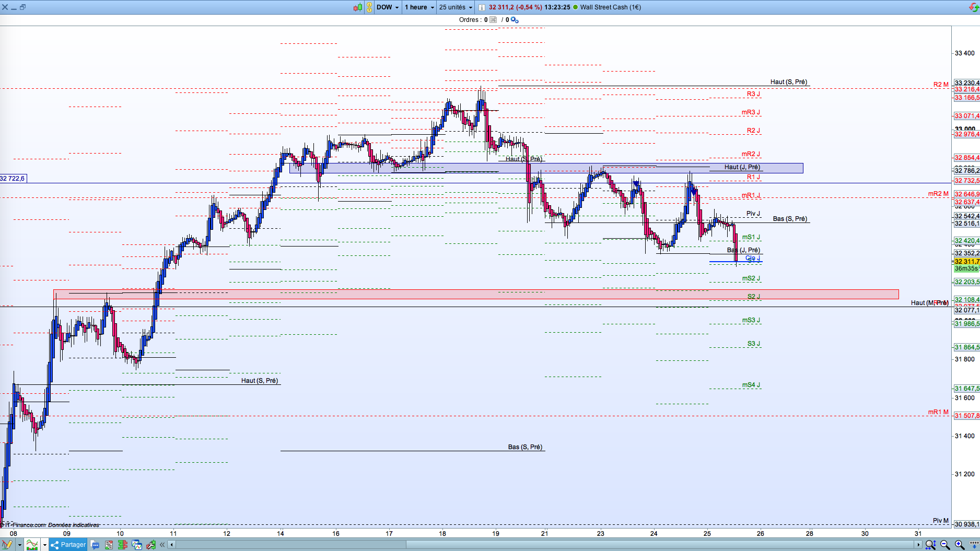This screenshot has width=980, height=551.
Task: Expand the 1 heure timeframe dropdown
Action: point(419,7)
